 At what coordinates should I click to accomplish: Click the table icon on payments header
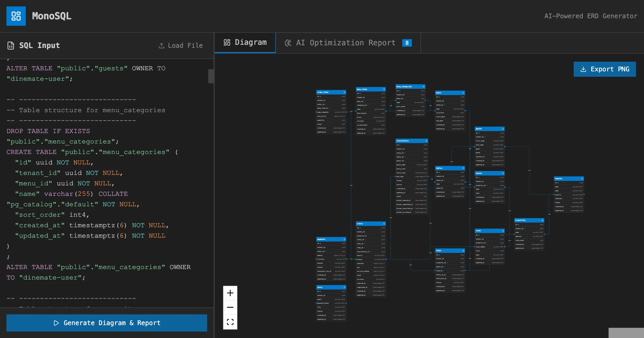(x=345, y=239)
